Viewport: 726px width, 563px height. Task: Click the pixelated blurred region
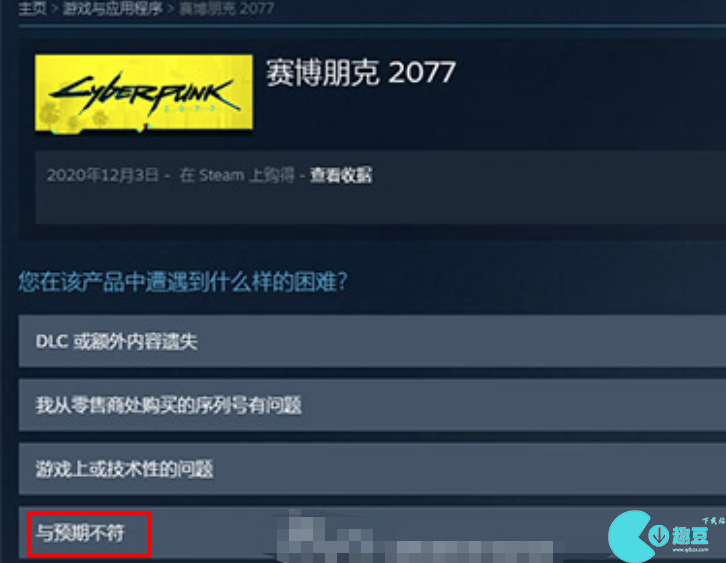coord(412,537)
